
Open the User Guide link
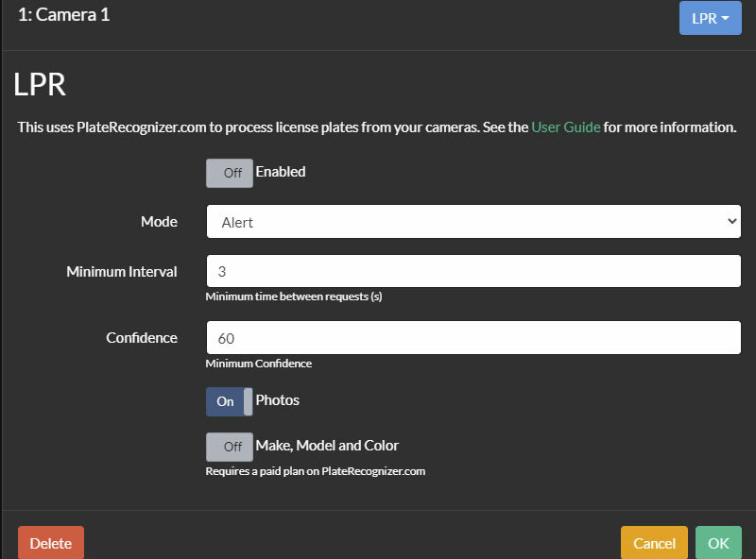[565, 127]
